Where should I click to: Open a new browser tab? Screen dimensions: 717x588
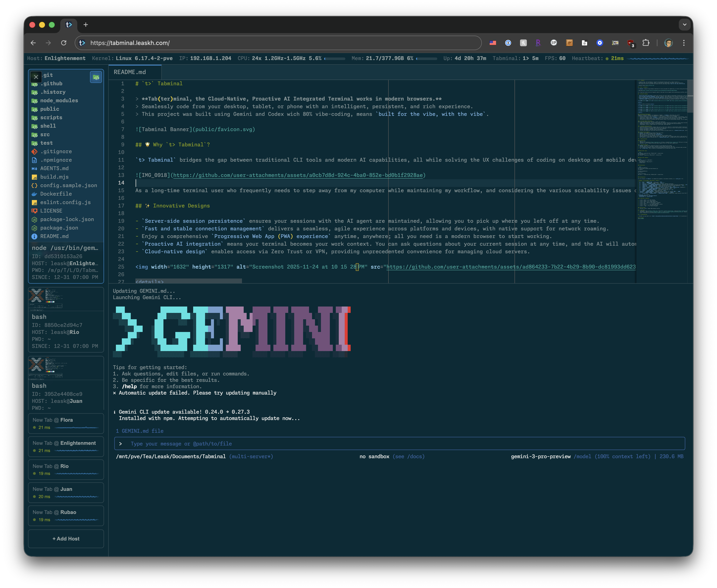point(86,25)
